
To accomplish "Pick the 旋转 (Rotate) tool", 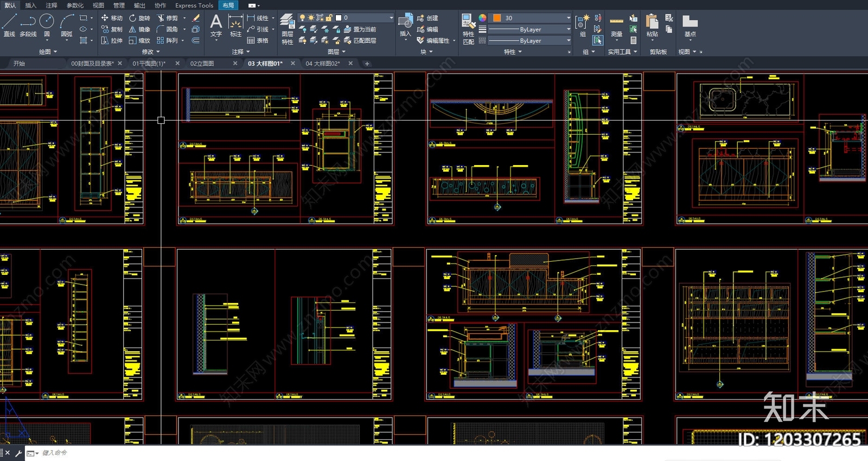I will (139, 18).
